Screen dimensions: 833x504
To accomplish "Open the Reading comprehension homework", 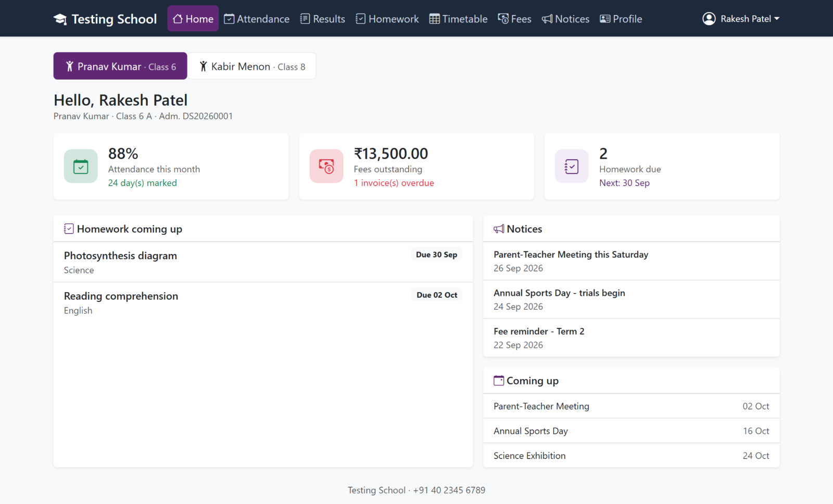I will tap(263, 303).
